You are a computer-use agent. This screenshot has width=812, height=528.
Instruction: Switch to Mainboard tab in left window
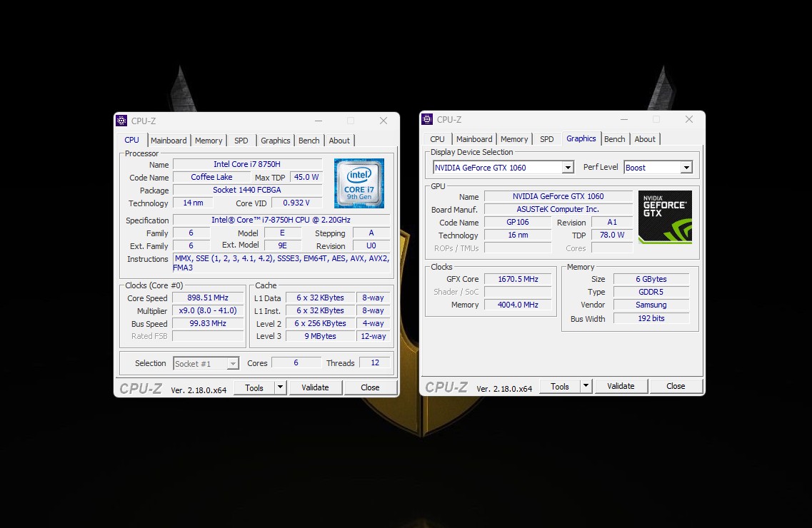pyautogui.click(x=169, y=141)
